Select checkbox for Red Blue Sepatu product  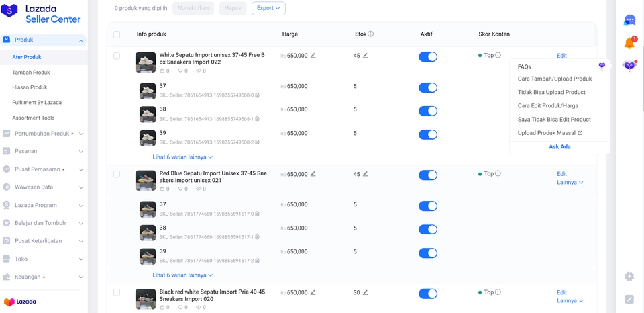(117, 174)
